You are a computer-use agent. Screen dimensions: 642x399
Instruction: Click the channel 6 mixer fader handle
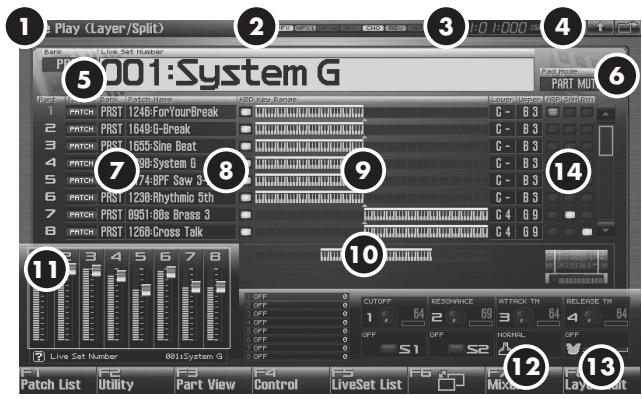coord(171,272)
